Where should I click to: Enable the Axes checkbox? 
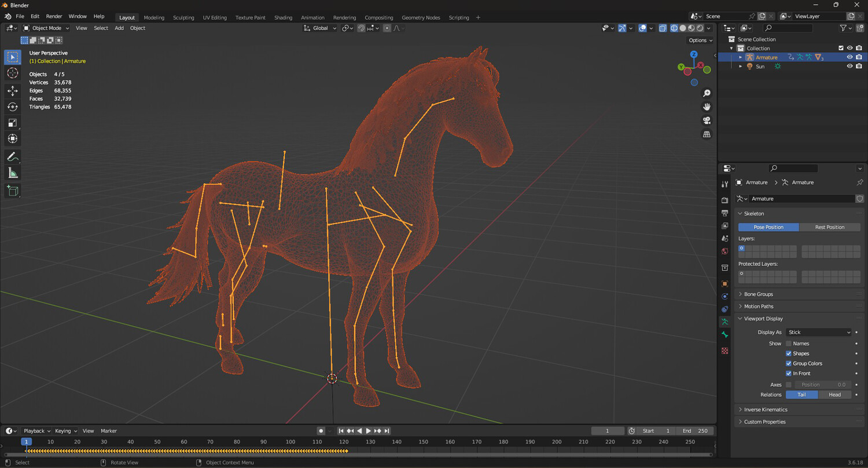(789, 385)
